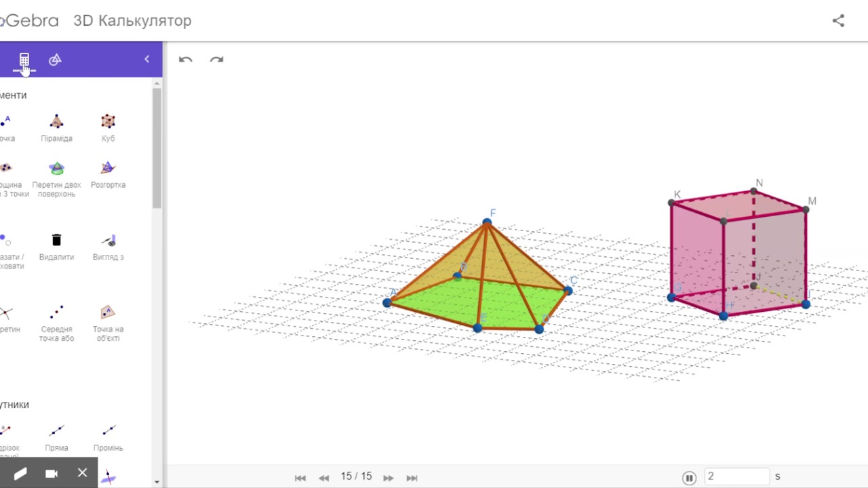Undo the last action
The width and height of the screenshot is (868, 488).
click(x=185, y=60)
